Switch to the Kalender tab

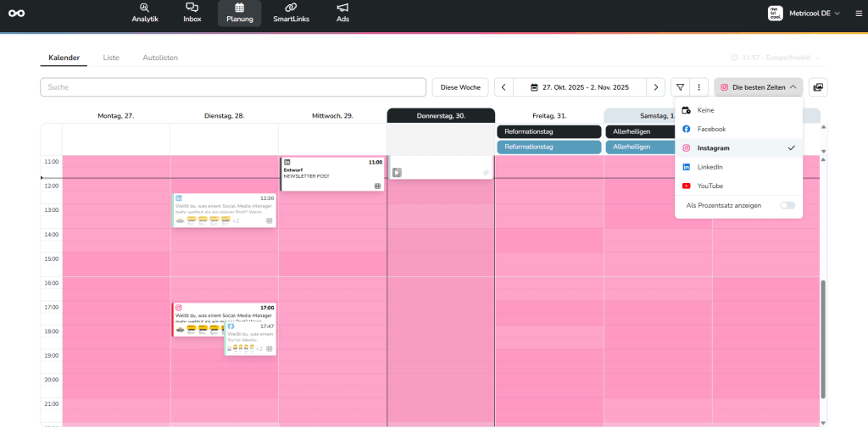click(x=64, y=58)
